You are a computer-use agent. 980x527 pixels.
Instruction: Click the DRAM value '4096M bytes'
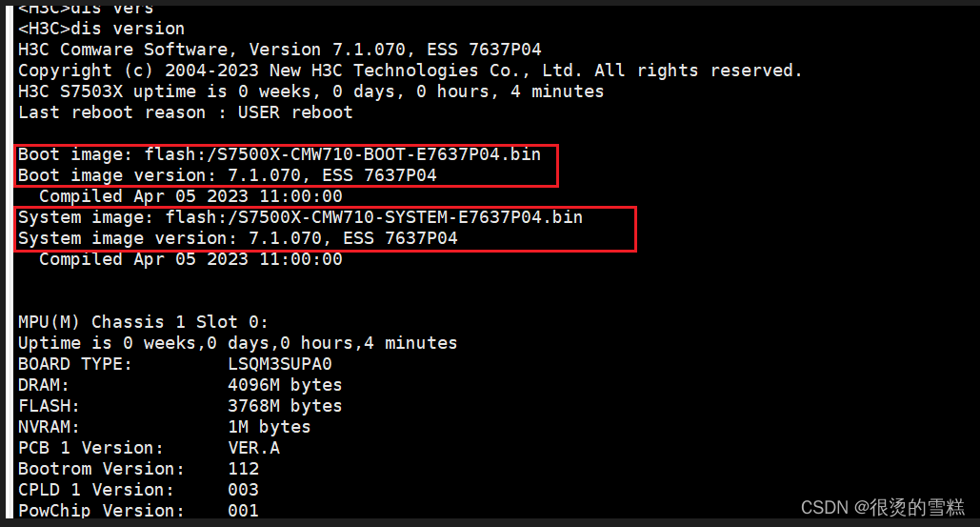285,385
